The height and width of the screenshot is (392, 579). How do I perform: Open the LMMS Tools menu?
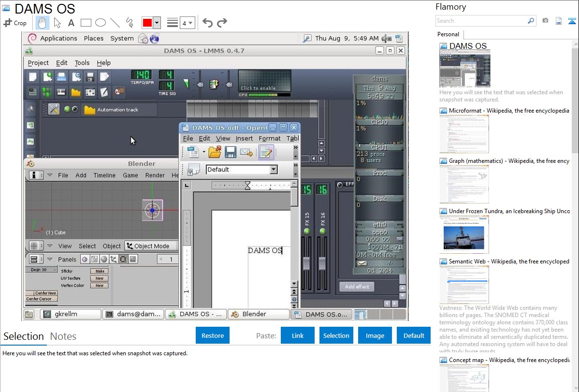pos(82,63)
